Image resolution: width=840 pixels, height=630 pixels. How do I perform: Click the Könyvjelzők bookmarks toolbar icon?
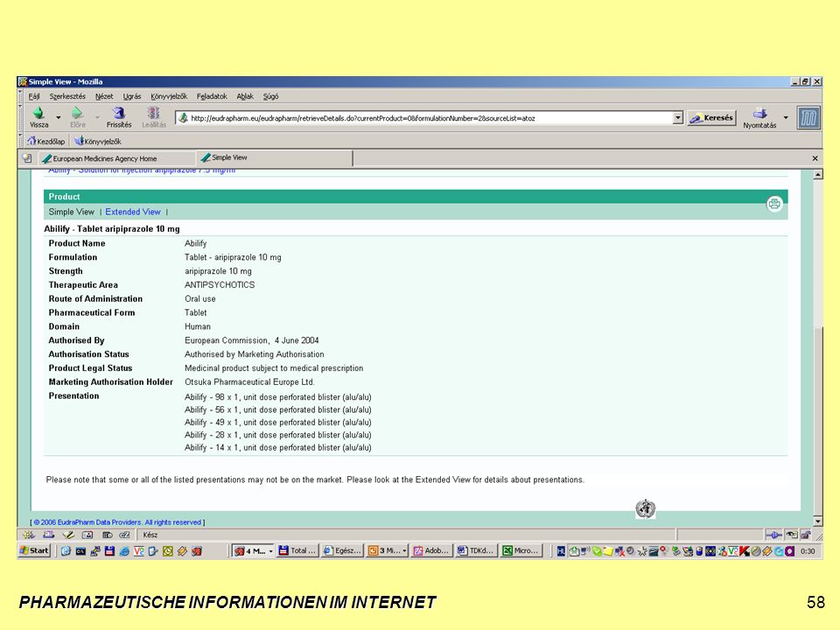point(79,141)
